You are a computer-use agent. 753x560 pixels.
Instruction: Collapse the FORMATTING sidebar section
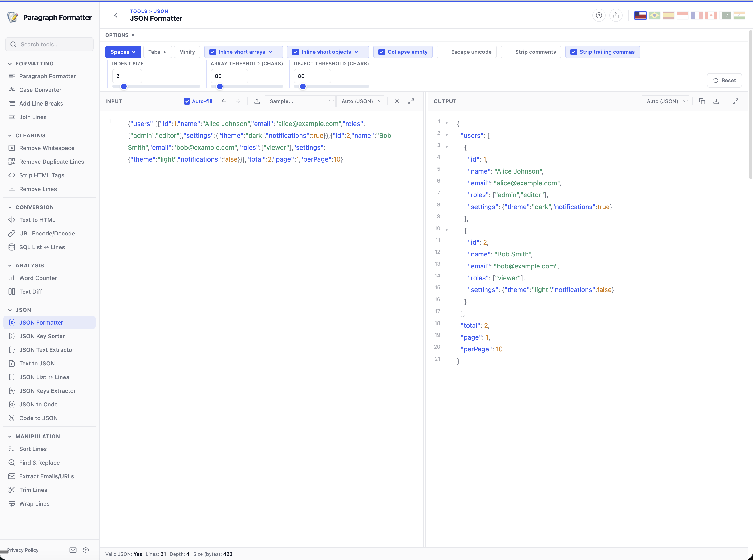tap(31, 64)
